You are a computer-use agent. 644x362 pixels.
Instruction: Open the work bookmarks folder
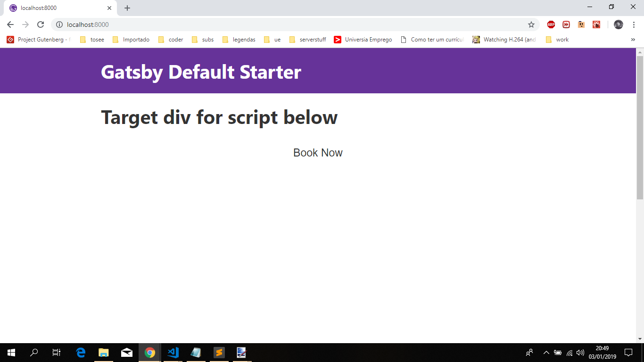pos(557,40)
